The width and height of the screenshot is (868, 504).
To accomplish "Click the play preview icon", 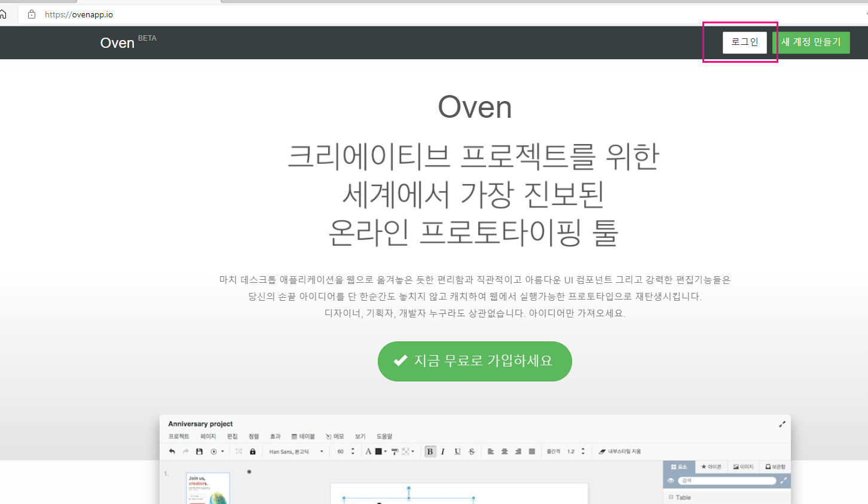I will click(213, 451).
